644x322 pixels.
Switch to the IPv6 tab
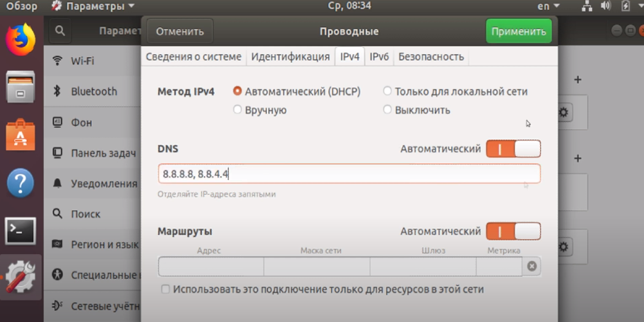point(379,57)
